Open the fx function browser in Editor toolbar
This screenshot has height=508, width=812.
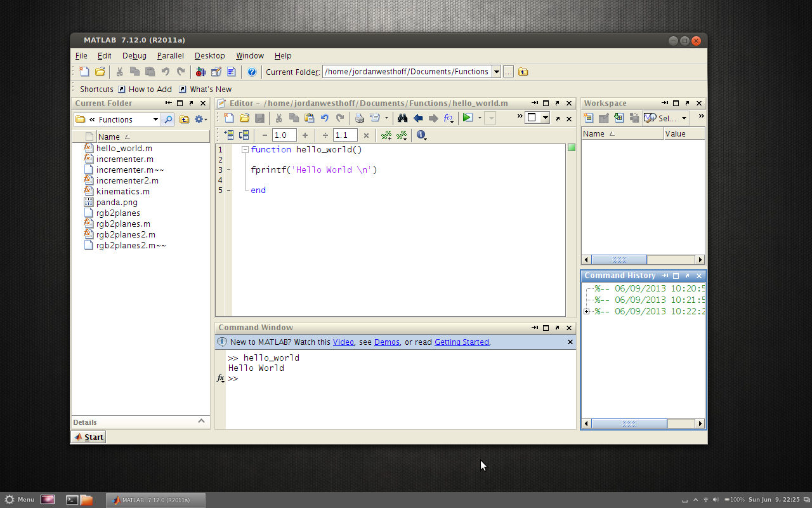[x=449, y=118]
